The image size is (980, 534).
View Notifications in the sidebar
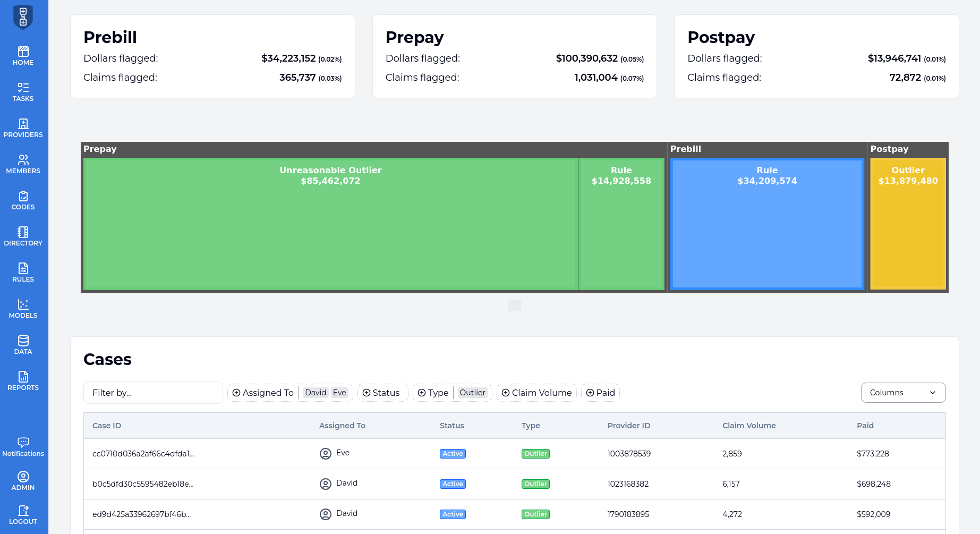point(23,447)
